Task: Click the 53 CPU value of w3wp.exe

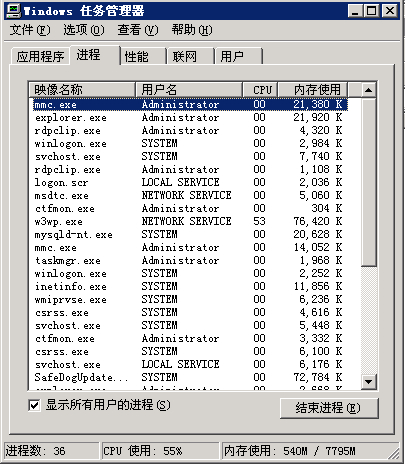Action: click(259, 222)
